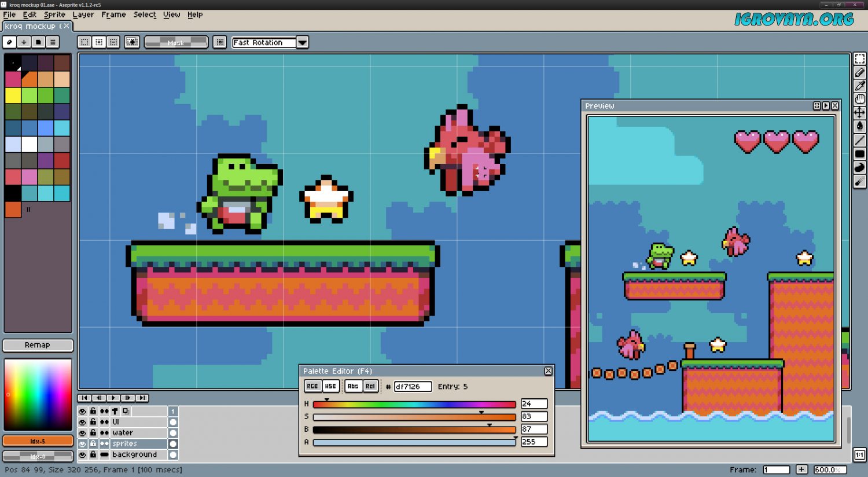This screenshot has height=477, width=868.
Task: Click the Remap button
Action: (x=38, y=345)
